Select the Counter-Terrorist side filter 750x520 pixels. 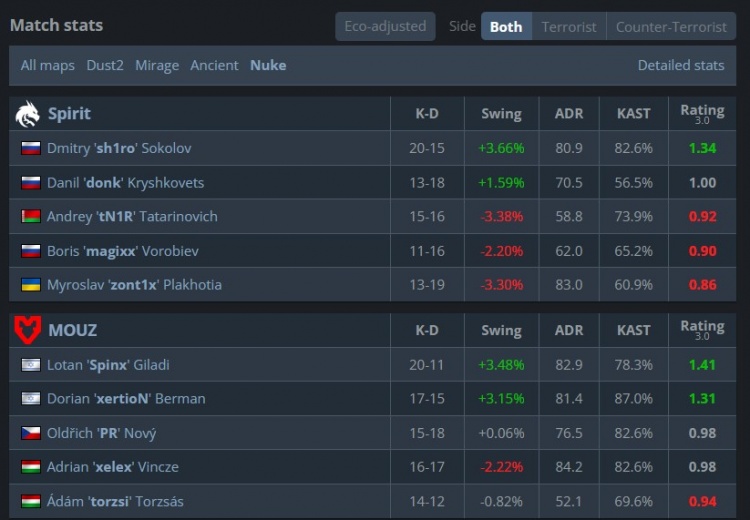[671, 27]
